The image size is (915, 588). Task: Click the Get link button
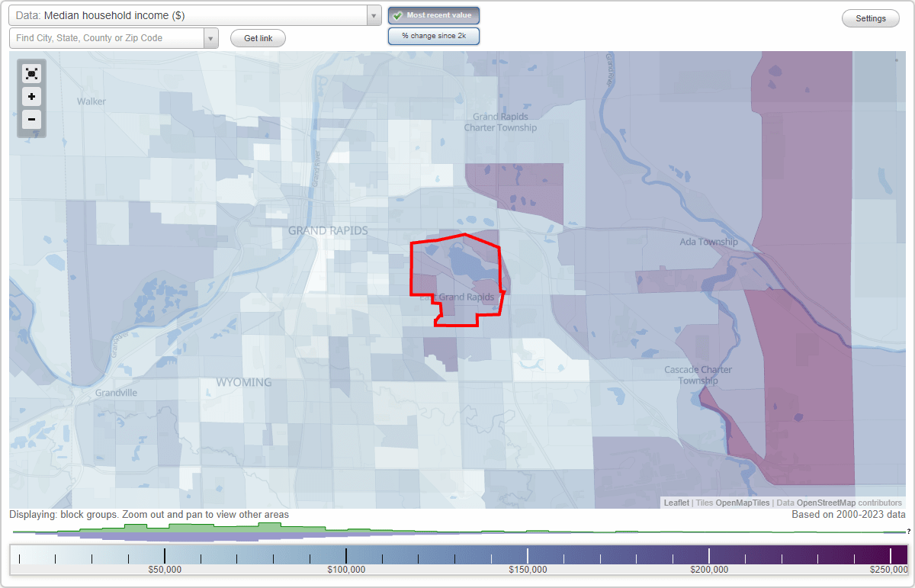click(257, 37)
